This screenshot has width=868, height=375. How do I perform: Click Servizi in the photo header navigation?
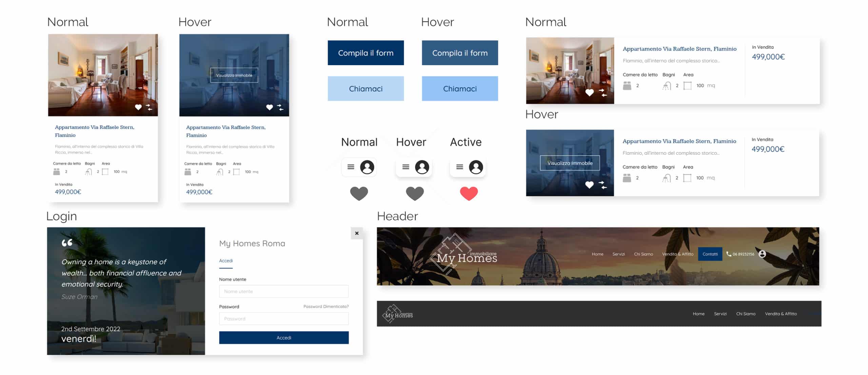618,254
